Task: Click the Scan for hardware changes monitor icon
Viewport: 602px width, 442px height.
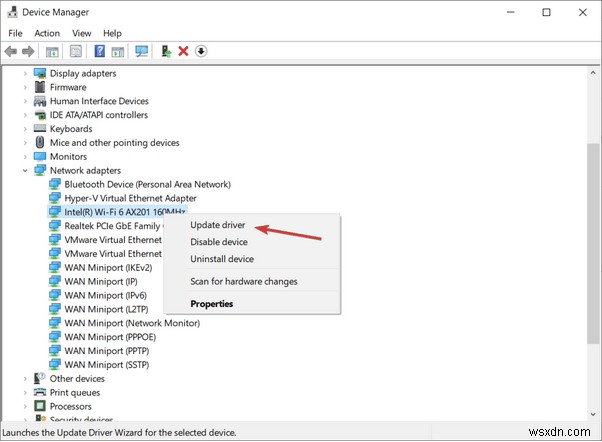Action: (142, 51)
